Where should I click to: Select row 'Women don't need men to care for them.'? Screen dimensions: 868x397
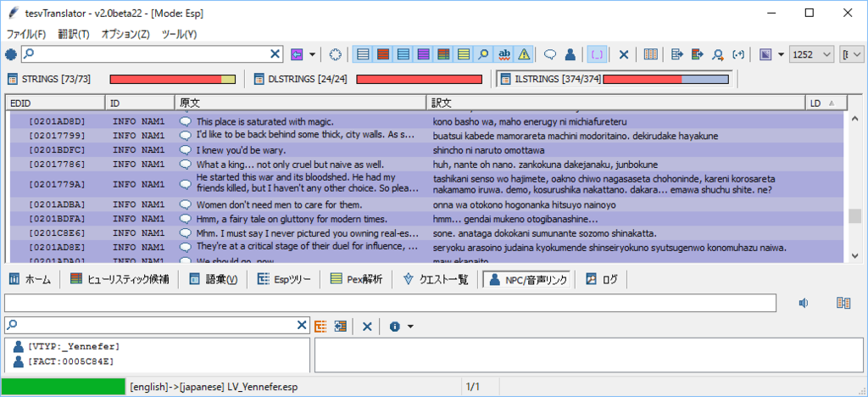[x=427, y=204]
